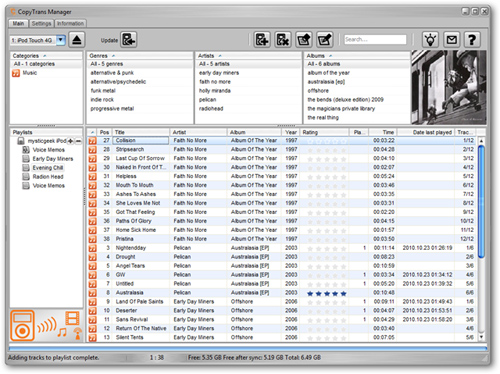Switch to the Settings tab

tap(41, 23)
